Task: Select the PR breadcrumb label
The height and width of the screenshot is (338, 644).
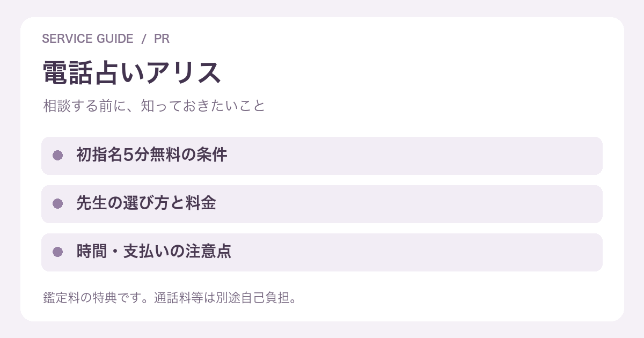Action: pos(162,39)
